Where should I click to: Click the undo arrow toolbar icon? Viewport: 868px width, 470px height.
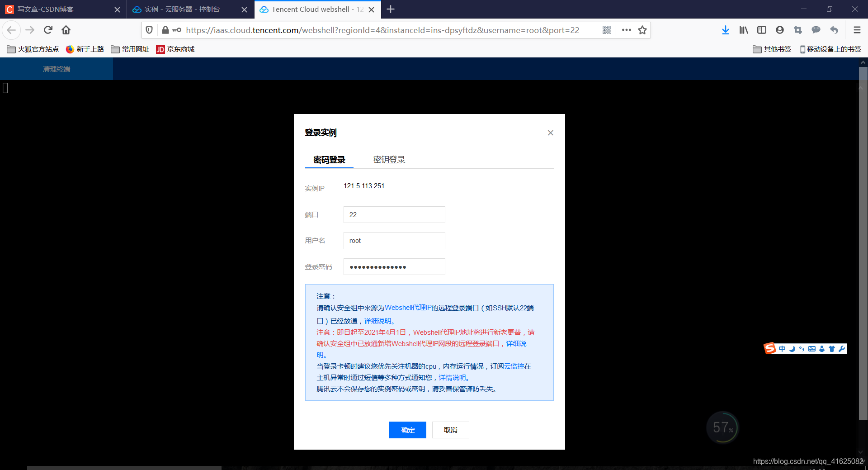pyautogui.click(x=834, y=30)
